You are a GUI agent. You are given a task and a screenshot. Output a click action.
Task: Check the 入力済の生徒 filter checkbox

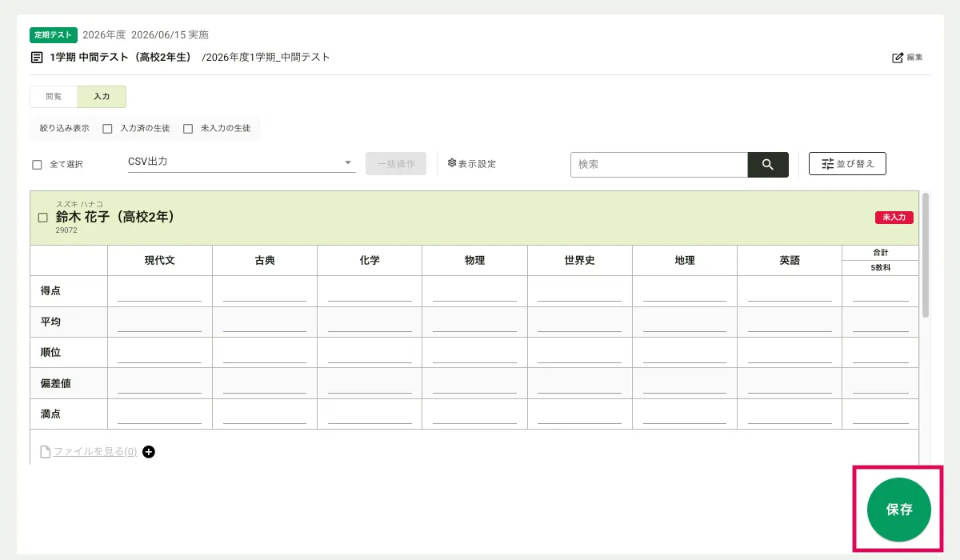[107, 129]
